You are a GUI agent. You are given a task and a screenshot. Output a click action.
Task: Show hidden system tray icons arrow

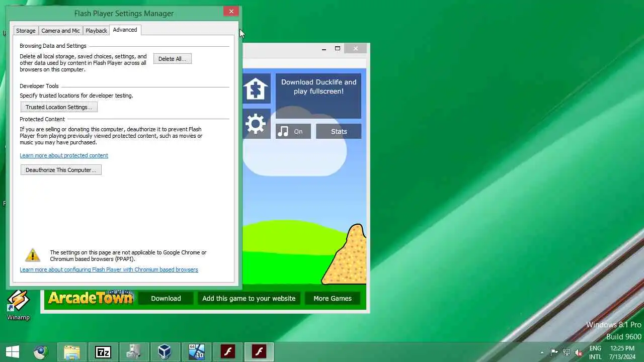click(x=542, y=352)
